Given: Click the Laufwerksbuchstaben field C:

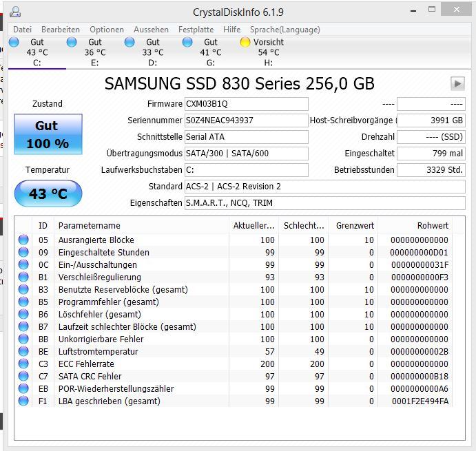Looking at the screenshot, I should click(x=247, y=169).
